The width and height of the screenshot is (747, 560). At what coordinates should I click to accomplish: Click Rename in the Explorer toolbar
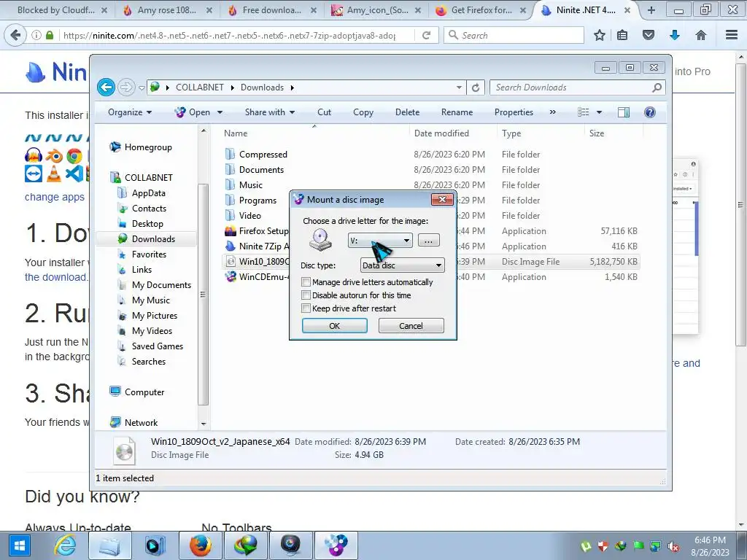pos(457,112)
